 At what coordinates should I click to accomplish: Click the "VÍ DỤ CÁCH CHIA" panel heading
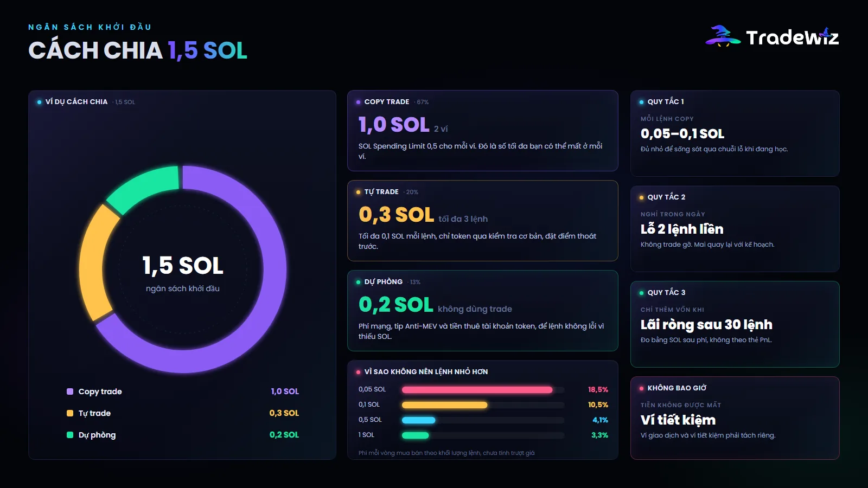coord(76,102)
